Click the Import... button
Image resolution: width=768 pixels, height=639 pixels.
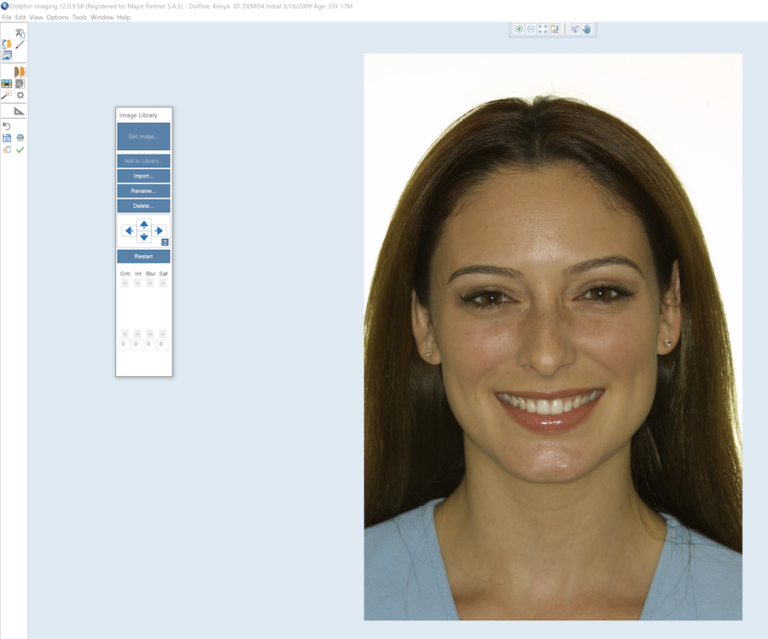pyautogui.click(x=144, y=176)
